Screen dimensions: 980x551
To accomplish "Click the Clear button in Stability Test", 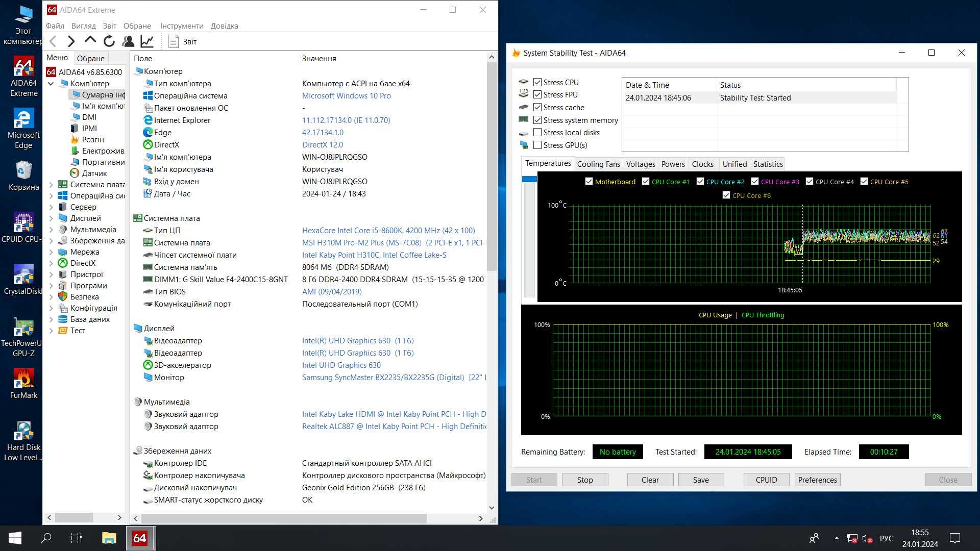I will click(x=650, y=480).
